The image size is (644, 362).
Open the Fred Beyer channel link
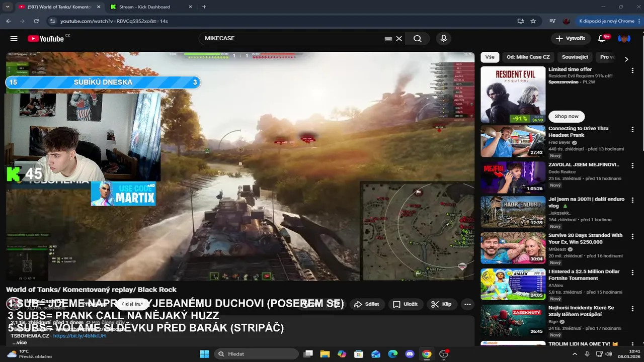[x=559, y=142]
